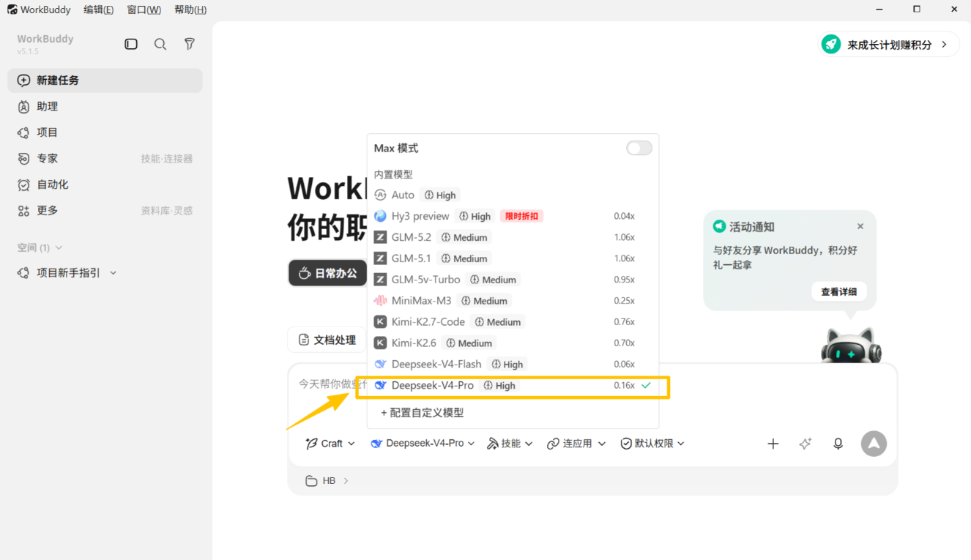Click the round send arrow button
Screen dimensions: 971x560
[x=874, y=444]
